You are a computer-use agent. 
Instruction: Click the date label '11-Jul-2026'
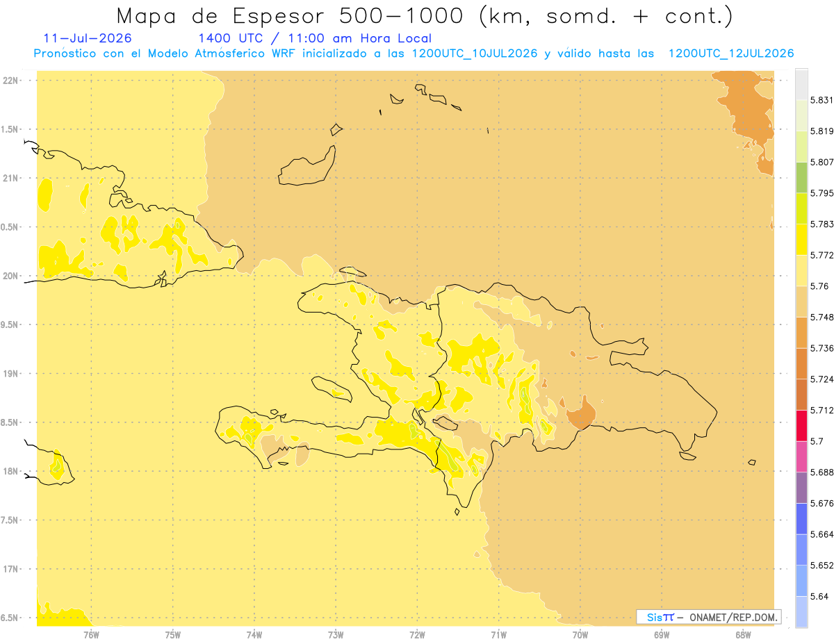[x=87, y=38]
